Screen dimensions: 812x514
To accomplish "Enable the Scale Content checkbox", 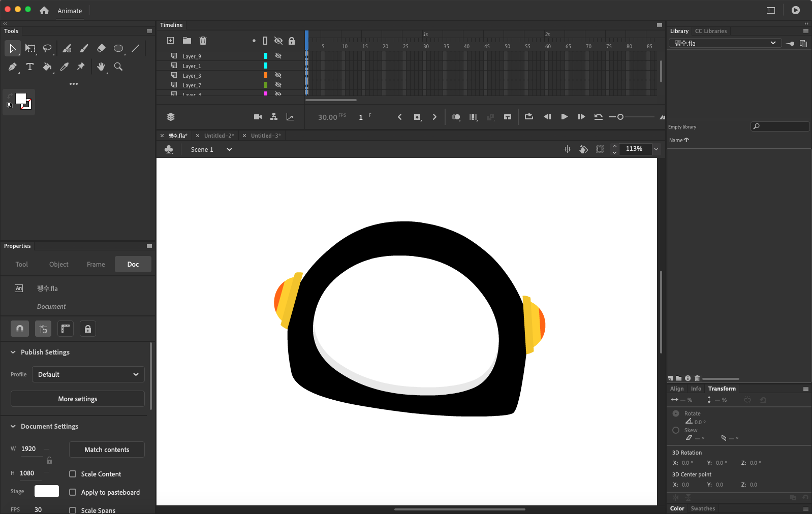I will [x=73, y=474].
